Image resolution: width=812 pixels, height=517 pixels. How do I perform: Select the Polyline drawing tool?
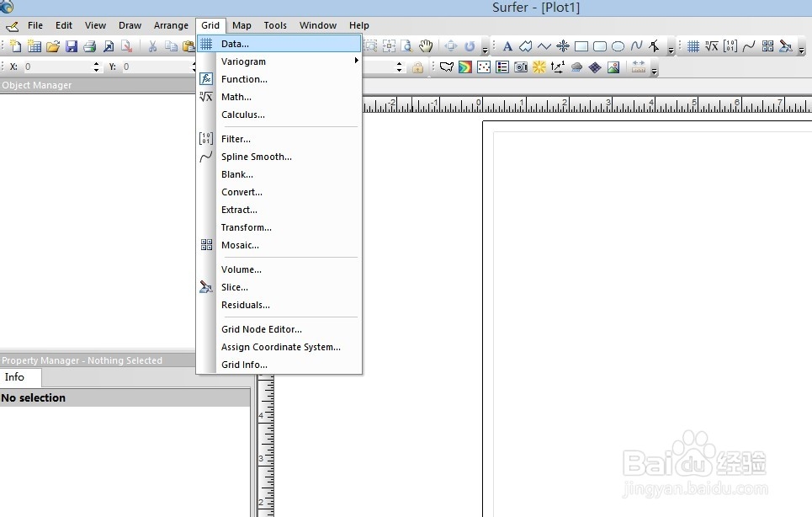click(544, 46)
